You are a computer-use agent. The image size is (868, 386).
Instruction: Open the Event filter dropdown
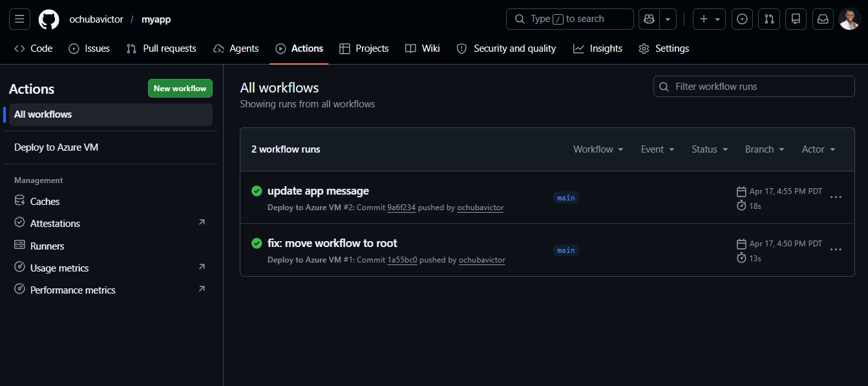click(658, 149)
